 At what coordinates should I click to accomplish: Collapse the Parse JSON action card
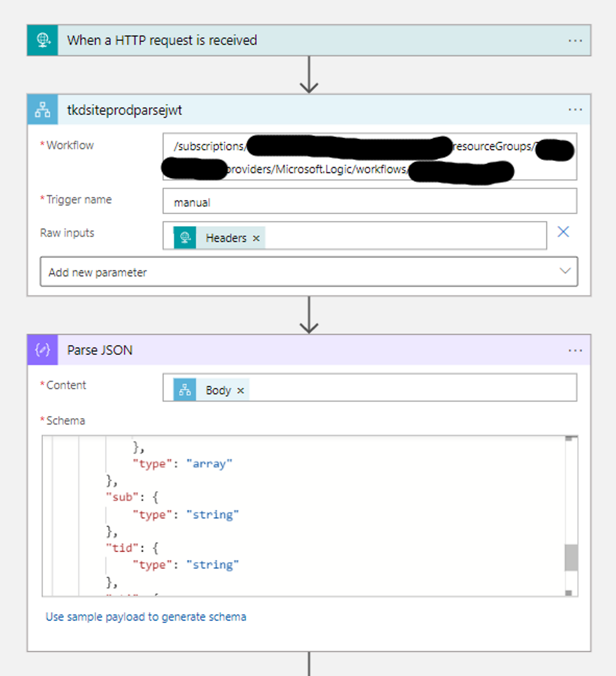[308, 350]
